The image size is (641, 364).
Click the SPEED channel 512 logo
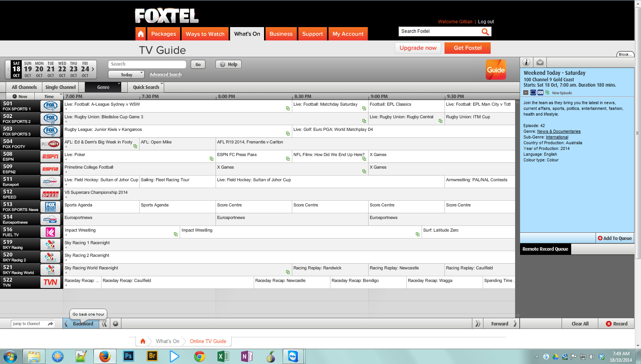(x=50, y=194)
